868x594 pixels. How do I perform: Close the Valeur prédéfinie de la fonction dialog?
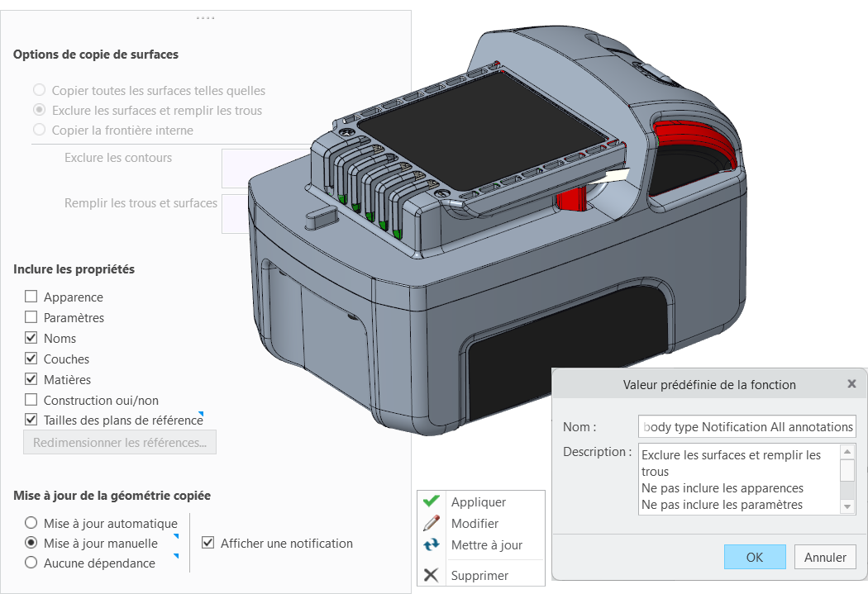[851, 384]
